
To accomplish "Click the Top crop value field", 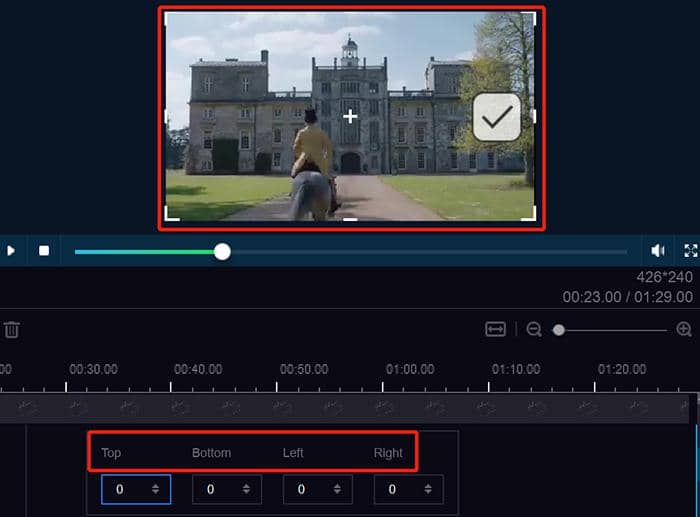I will [136, 489].
